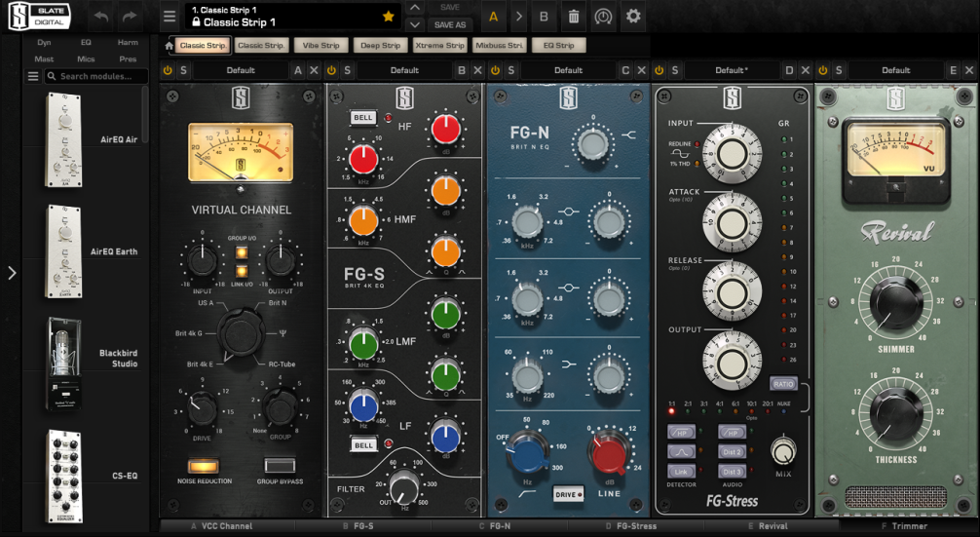This screenshot has width=980, height=537.
Task: Select the Blackbird Studio module thumbnail
Action: (63, 364)
